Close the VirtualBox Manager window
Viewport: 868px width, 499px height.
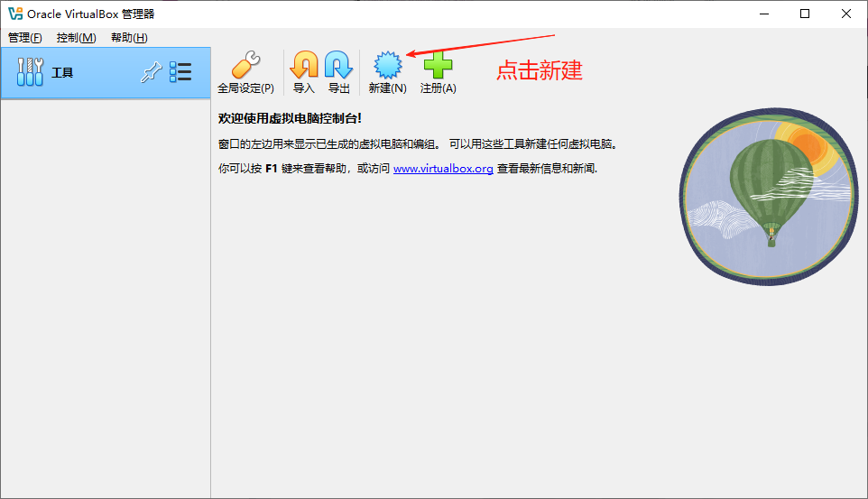coord(845,14)
